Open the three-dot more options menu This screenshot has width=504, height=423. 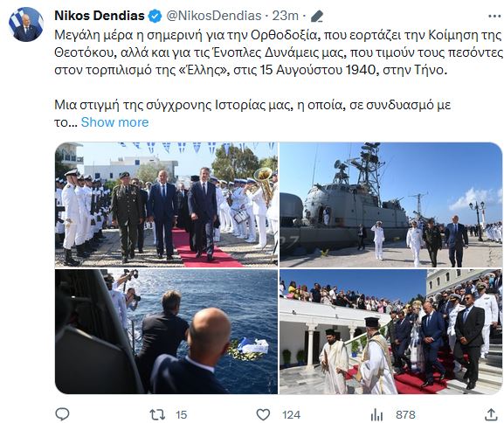pos(494,16)
